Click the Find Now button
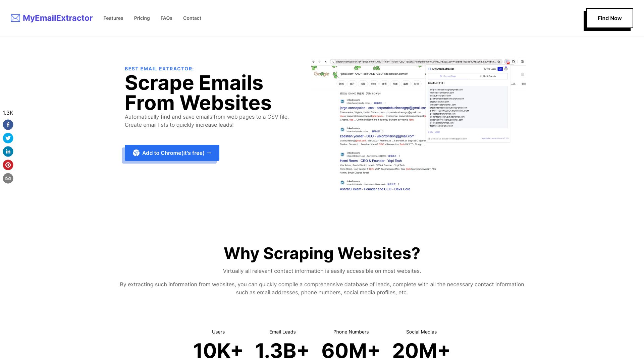 point(609,18)
